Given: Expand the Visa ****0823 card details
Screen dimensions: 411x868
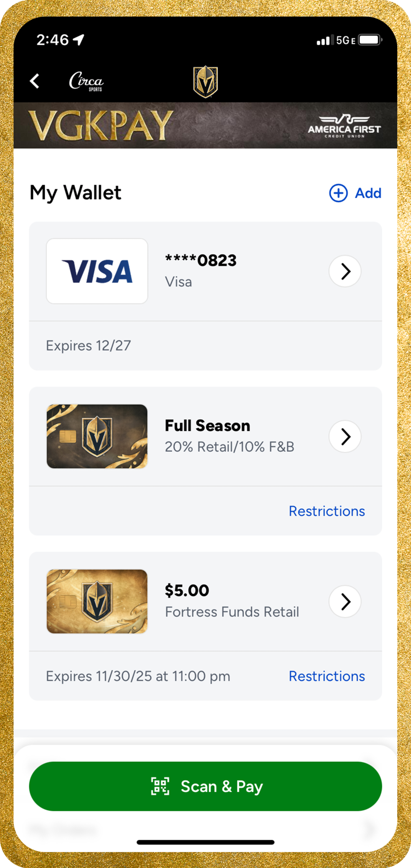Looking at the screenshot, I should (x=345, y=271).
